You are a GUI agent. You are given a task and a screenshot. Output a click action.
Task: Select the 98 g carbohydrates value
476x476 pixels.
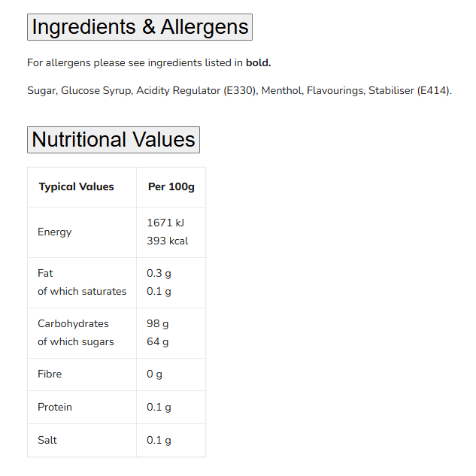point(157,323)
